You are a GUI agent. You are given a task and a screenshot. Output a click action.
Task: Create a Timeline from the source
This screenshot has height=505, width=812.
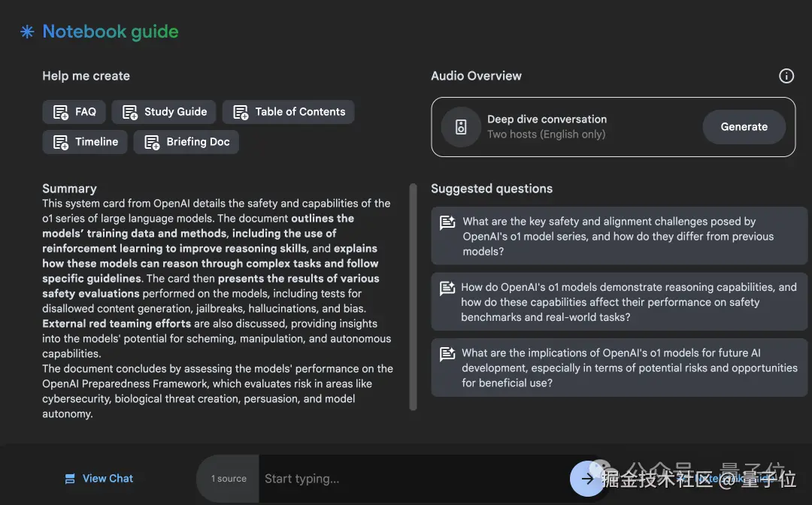85,142
